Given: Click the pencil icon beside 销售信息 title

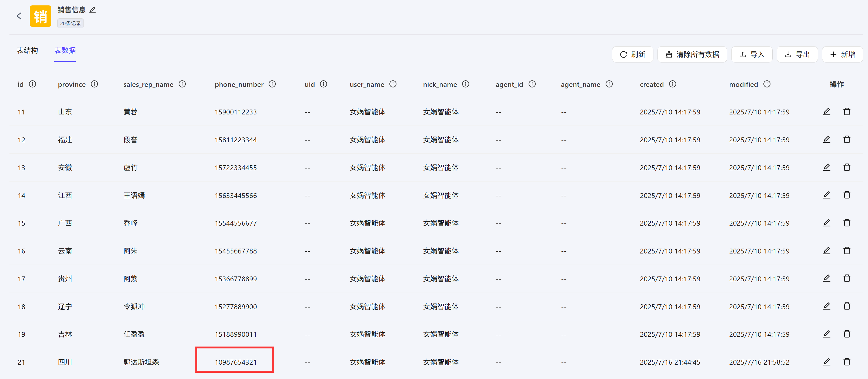Looking at the screenshot, I should (x=93, y=10).
